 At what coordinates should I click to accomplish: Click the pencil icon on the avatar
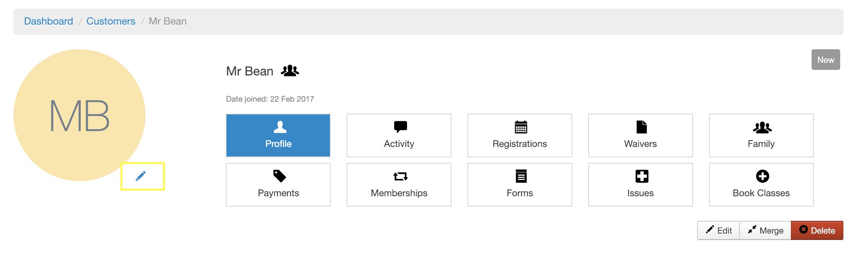[141, 176]
